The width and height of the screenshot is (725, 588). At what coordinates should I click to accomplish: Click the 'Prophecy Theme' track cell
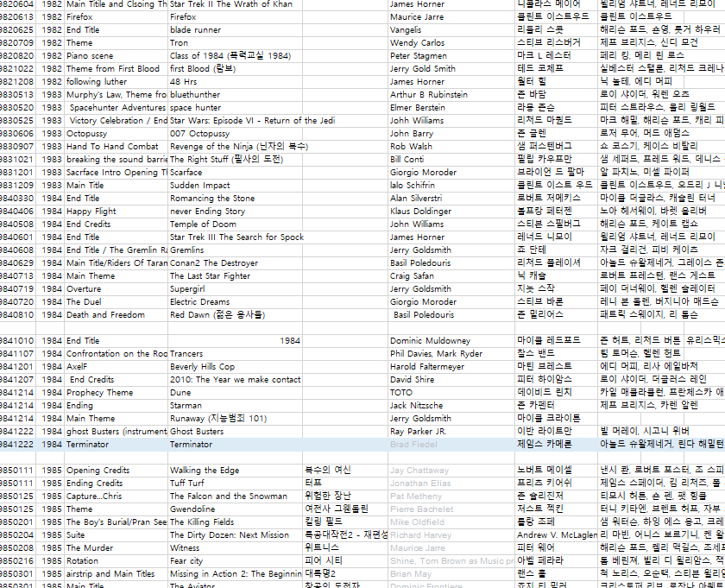point(116,393)
